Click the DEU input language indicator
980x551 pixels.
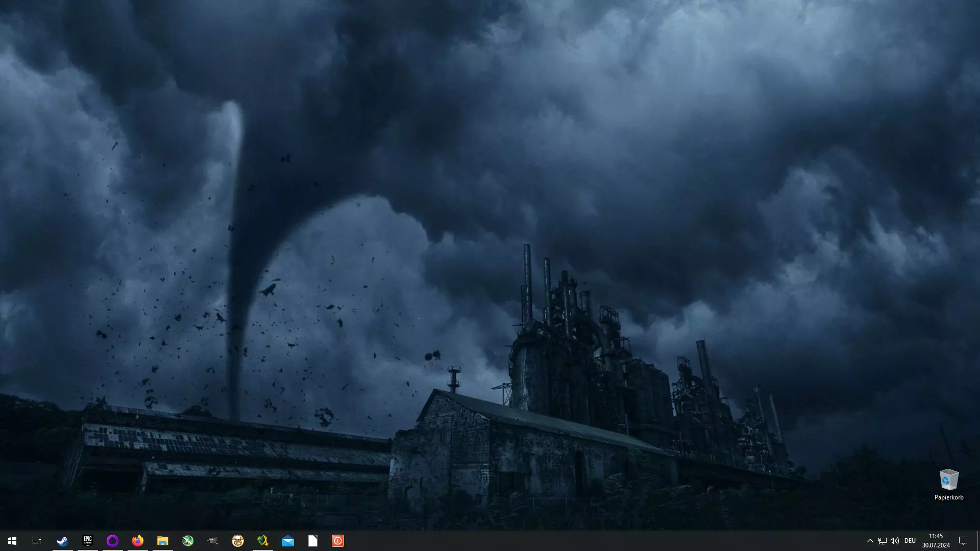(910, 541)
